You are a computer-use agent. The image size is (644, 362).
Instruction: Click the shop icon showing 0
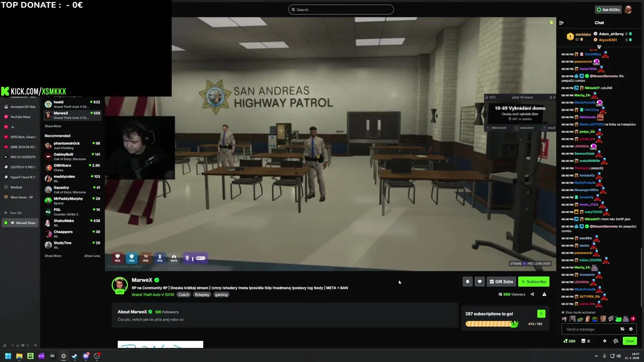coord(586,341)
